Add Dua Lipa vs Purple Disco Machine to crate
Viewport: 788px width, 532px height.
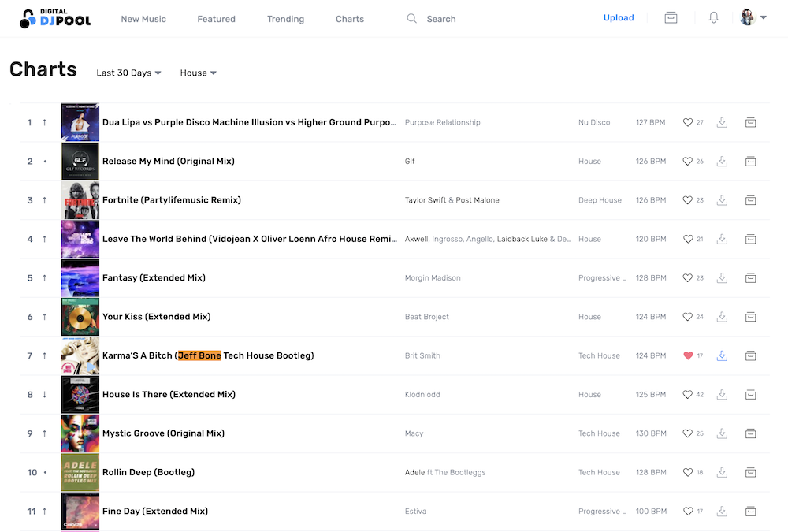coord(750,122)
